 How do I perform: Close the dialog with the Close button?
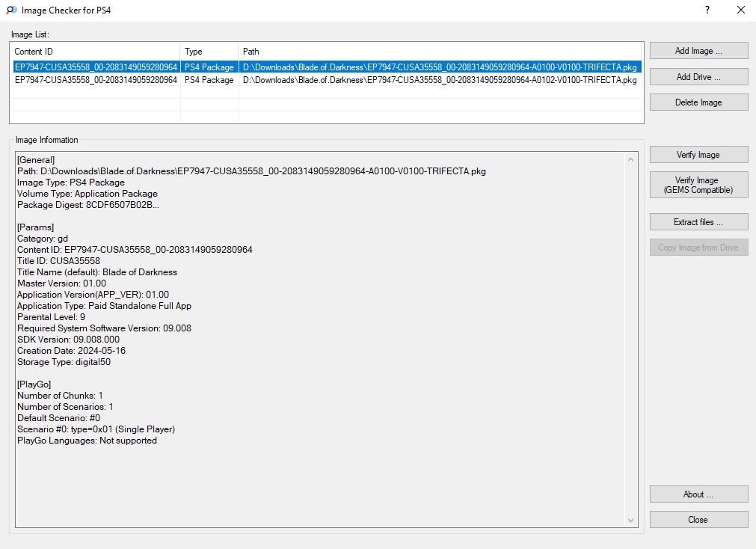(698, 520)
